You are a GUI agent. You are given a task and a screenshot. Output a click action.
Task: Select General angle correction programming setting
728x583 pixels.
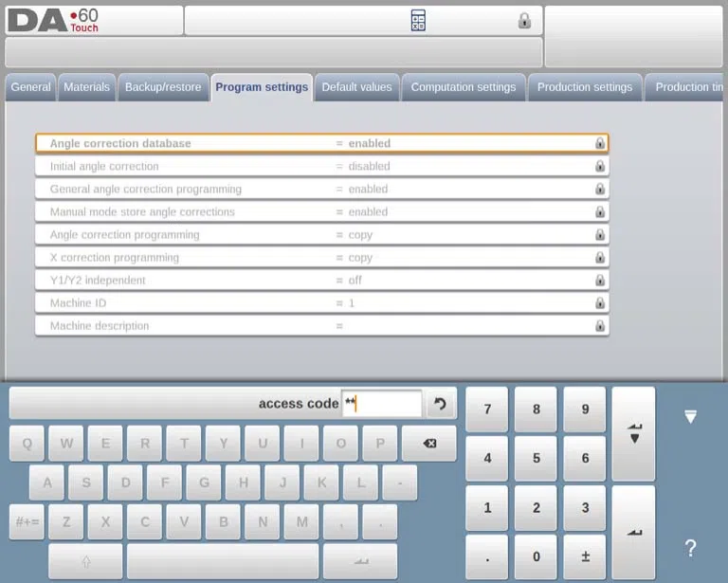(322, 189)
